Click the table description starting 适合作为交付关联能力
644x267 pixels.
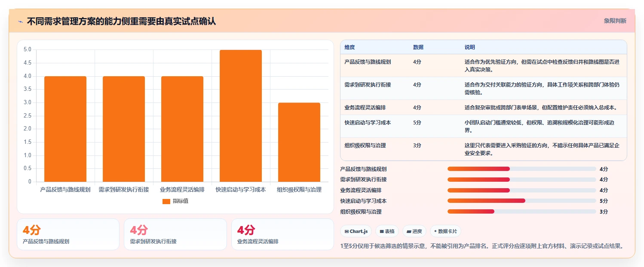542,88
